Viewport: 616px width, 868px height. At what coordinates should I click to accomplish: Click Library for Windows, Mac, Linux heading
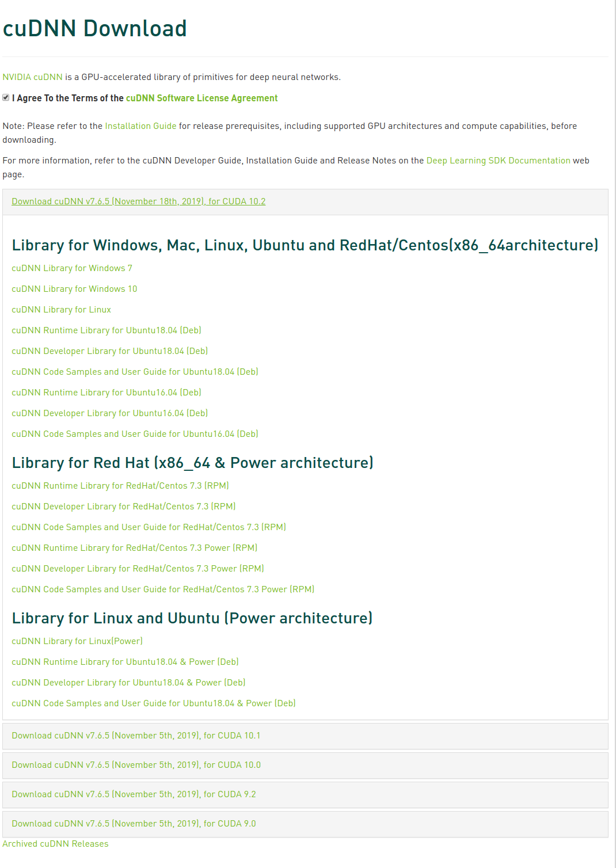coord(305,245)
